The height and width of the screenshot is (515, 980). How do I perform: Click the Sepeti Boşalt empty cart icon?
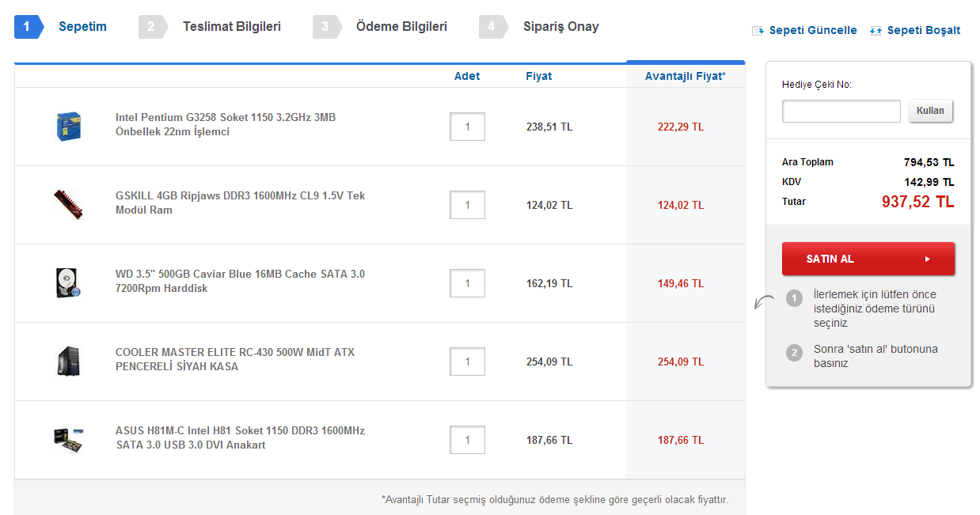[876, 31]
